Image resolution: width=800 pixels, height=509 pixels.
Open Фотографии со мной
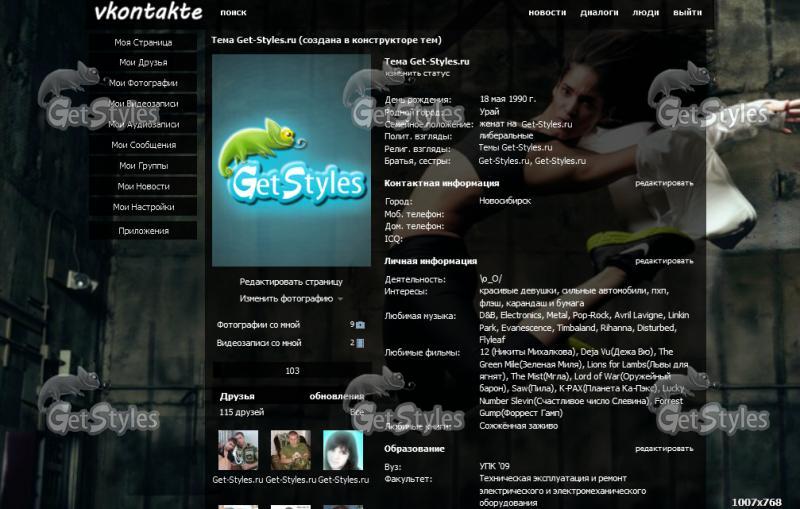258,325
